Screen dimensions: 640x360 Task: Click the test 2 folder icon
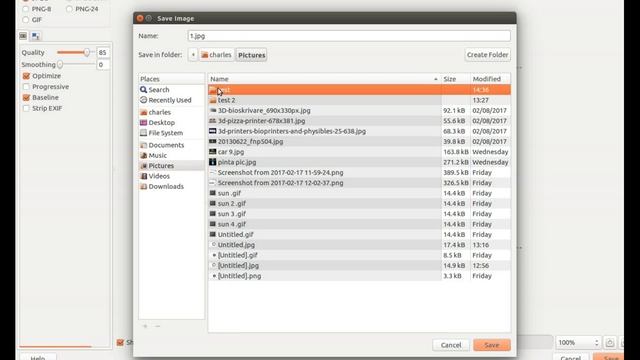213,100
